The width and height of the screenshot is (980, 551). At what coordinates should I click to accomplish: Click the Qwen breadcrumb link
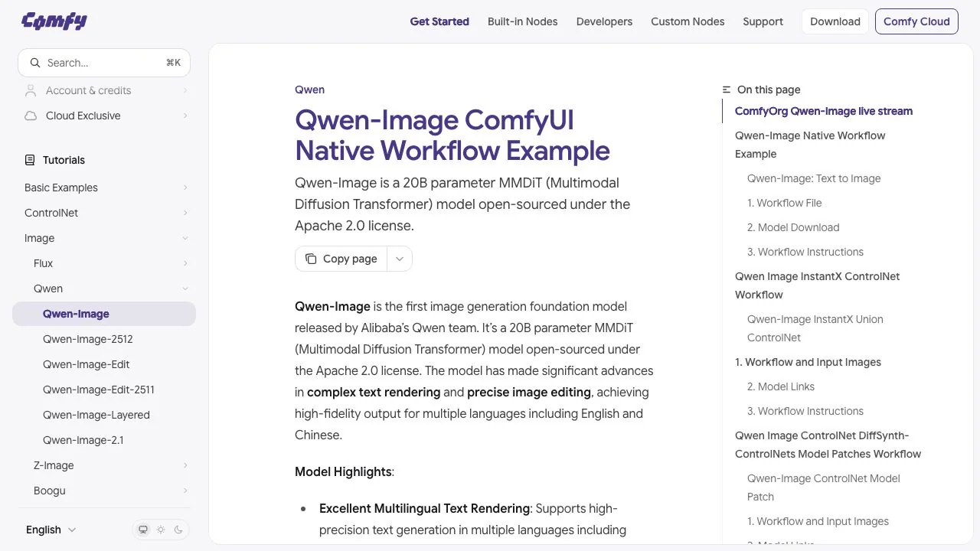point(310,90)
